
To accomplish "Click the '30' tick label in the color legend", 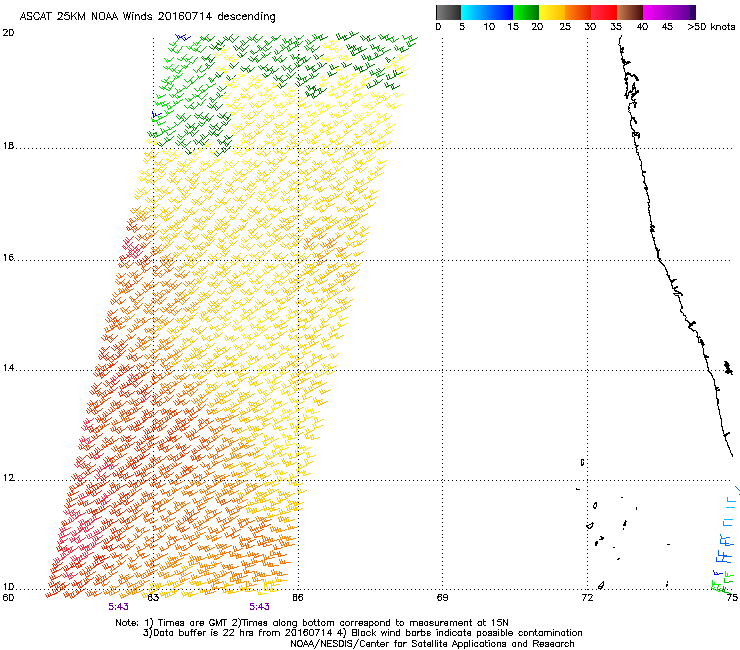I will 590,27.
